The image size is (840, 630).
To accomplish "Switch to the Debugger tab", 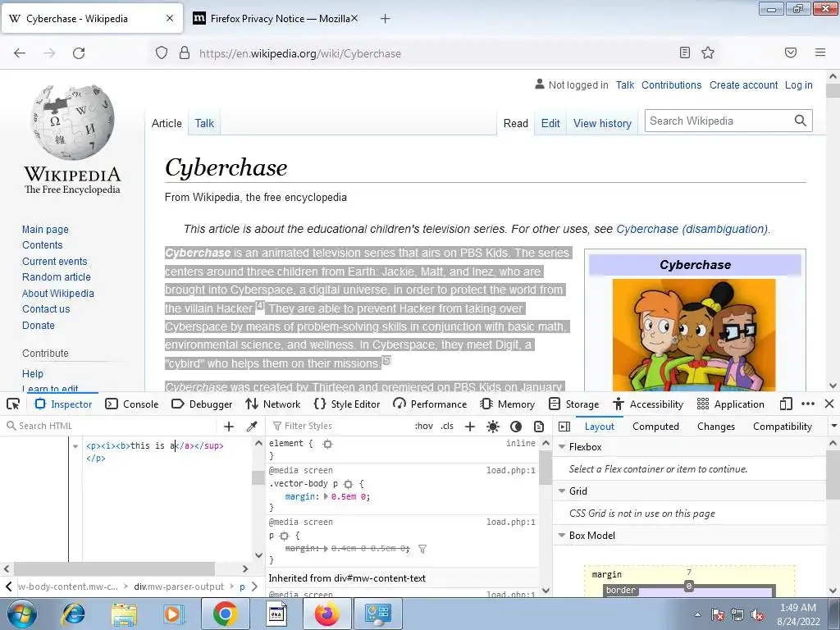I will pyautogui.click(x=202, y=404).
